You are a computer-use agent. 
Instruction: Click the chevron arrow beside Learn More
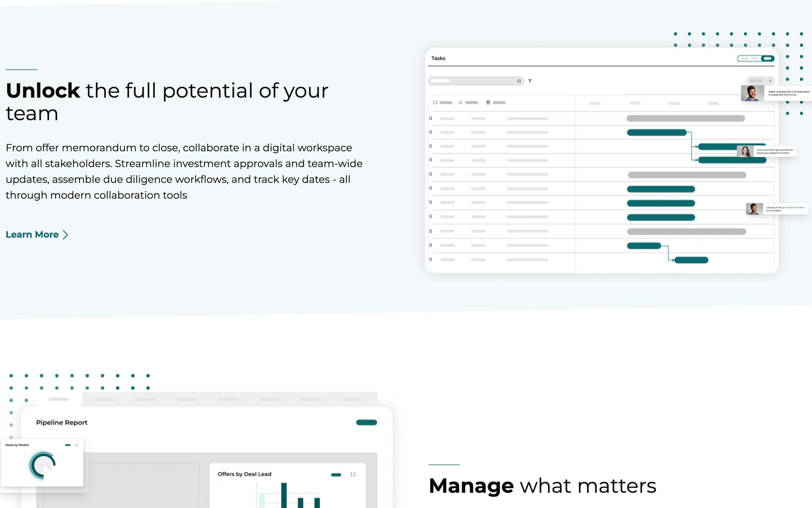[x=66, y=235]
